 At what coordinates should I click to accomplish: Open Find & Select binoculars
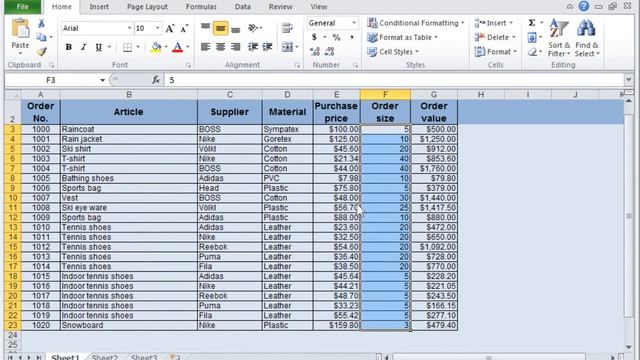[x=587, y=38]
